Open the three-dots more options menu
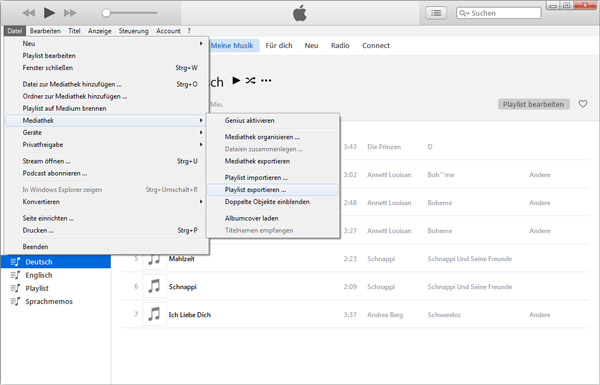600x385 pixels. point(266,80)
